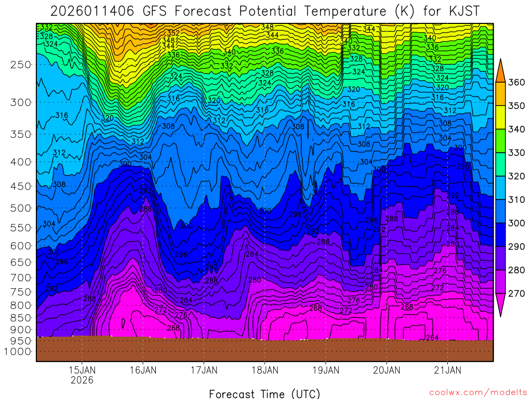Select the 15JAN 2026 time axis label
The height and width of the screenshot is (399, 532).
[x=82, y=375]
